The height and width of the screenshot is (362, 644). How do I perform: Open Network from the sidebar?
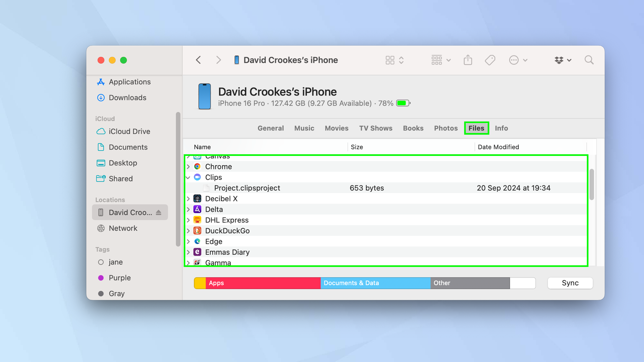tap(123, 228)
